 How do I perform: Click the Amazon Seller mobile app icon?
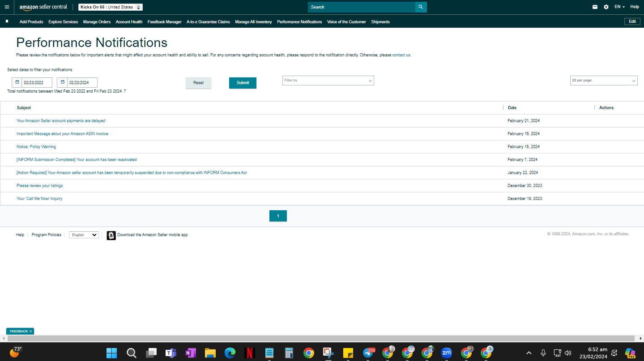click(111, 235)
